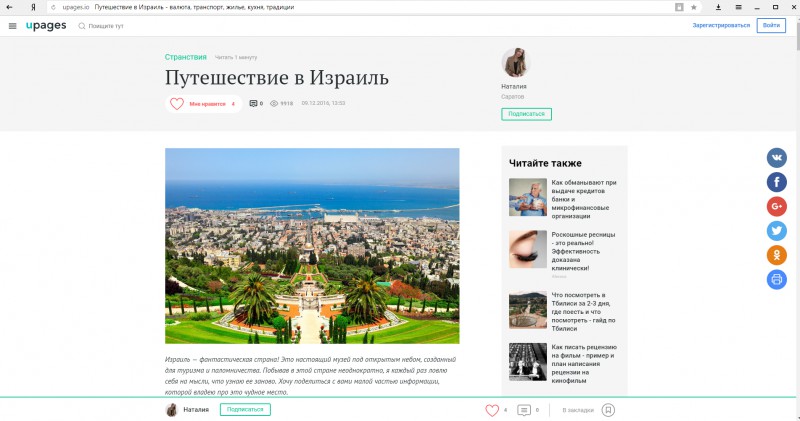Open author Наталия's avatar in header
This screenshot has width=800, height=421.
point(516,62)
